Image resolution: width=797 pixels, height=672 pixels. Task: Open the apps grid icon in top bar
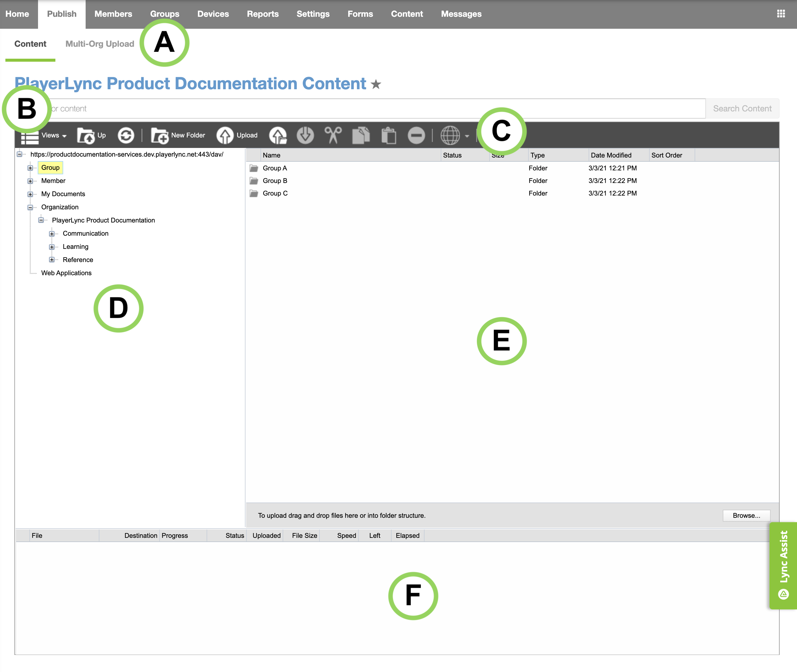click(x=781, y=14)
